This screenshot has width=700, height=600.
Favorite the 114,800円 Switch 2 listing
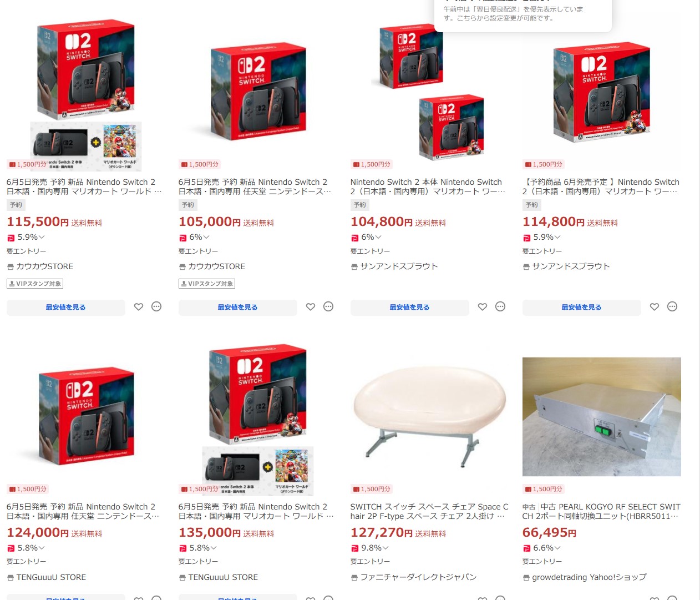(x=655, y=307)
